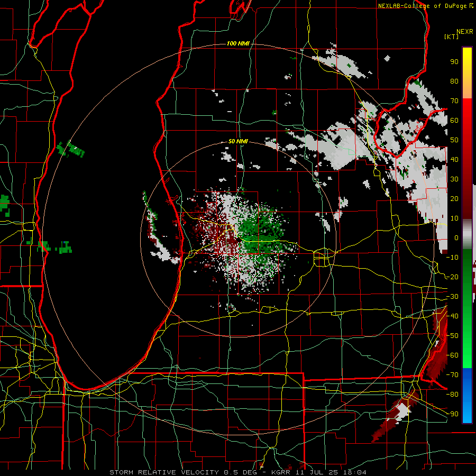Click the 40 value on the velocity scale
The height and width of the screenshot is (476, 476).
454,159
